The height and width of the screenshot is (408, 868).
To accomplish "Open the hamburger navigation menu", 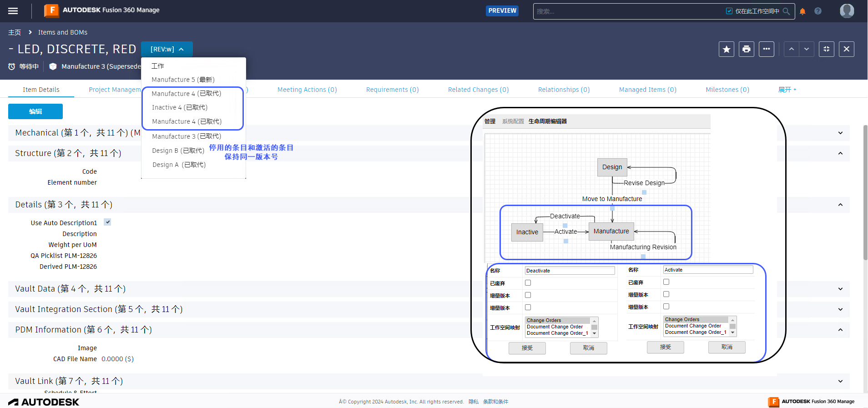I will coord(13,11).
